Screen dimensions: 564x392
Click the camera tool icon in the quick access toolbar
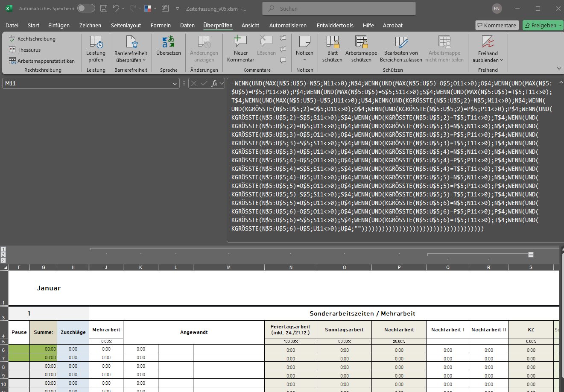(166, 9)
